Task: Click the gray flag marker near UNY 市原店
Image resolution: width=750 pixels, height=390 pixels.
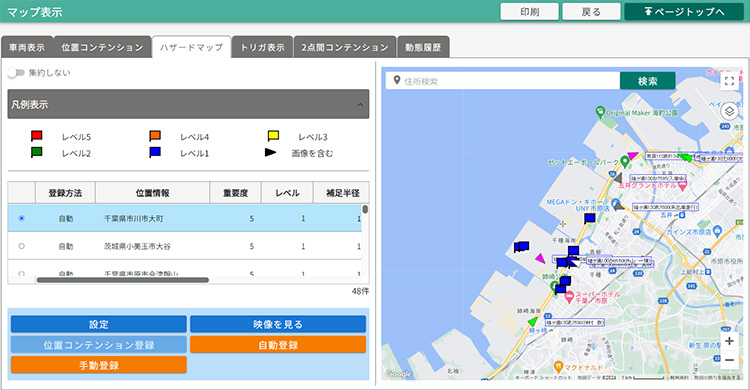Action: (619, 206)
